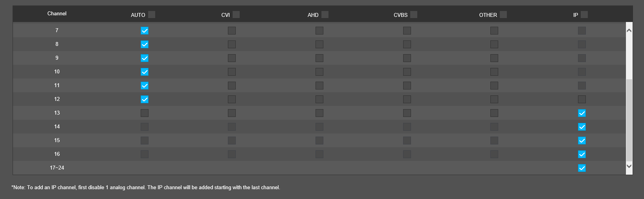Check the AUTO header select-all checkbox

click(152, 15)
